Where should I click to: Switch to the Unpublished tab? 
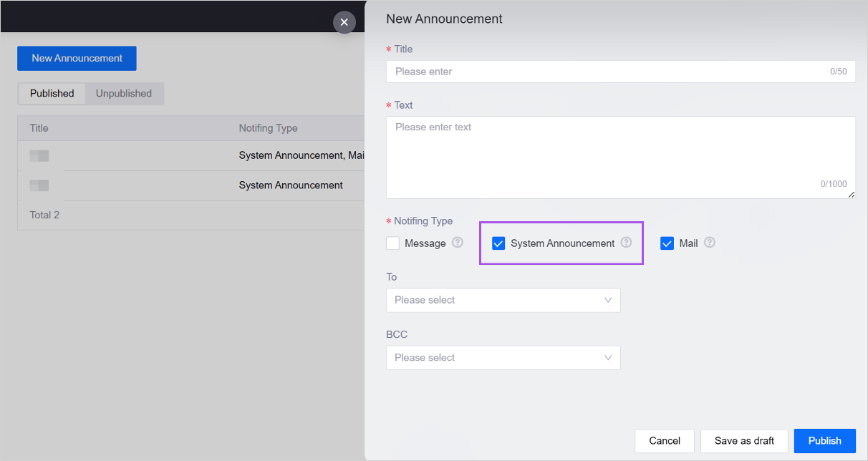tap(124, 93)
